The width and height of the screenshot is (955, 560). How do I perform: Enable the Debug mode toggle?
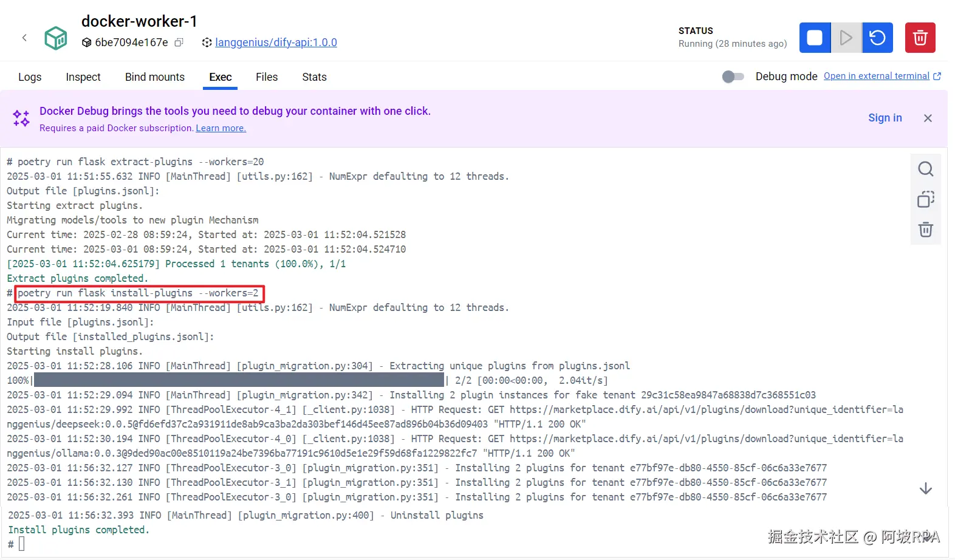pyautogui.click(x=733, y=77)
